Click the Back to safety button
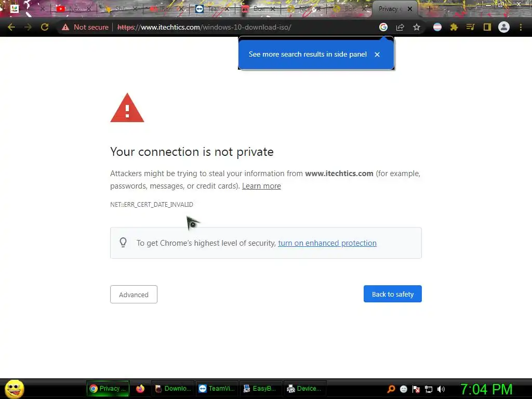 click(x=393, y=294)
